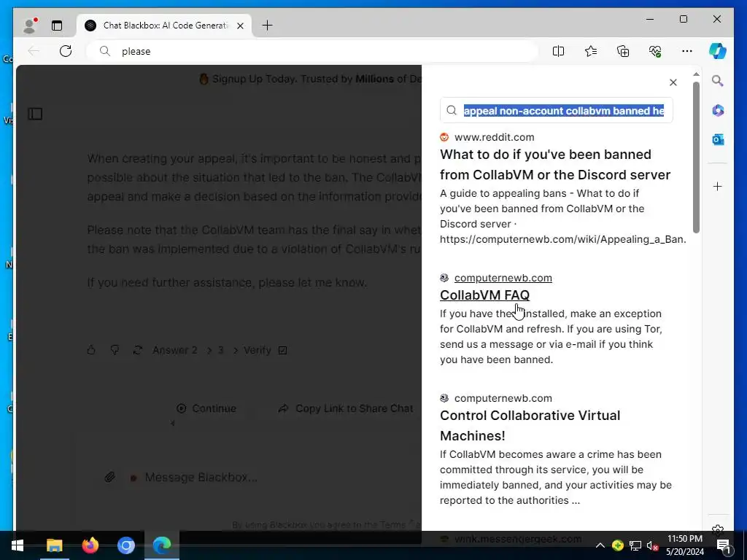The height and width of the screenshot is (560, 747).
Task: Click the sidebar Search magnifier icon
Action: coord(718,81)
